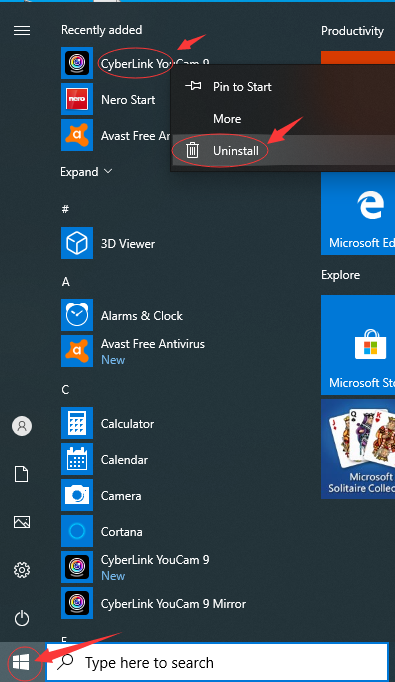Click Calculator label text
This screenshot has height=682, width=395.
[127, 424]
